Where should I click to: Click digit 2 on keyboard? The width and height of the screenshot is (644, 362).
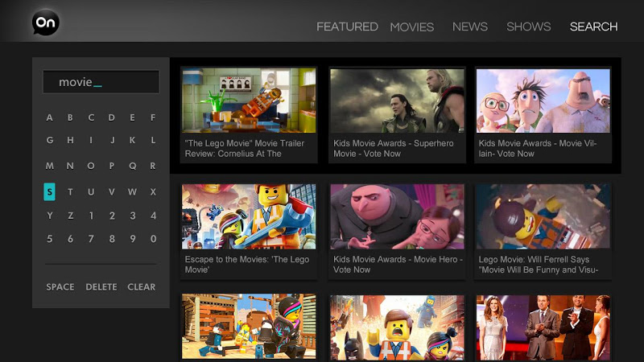click(x=112, y=216)
